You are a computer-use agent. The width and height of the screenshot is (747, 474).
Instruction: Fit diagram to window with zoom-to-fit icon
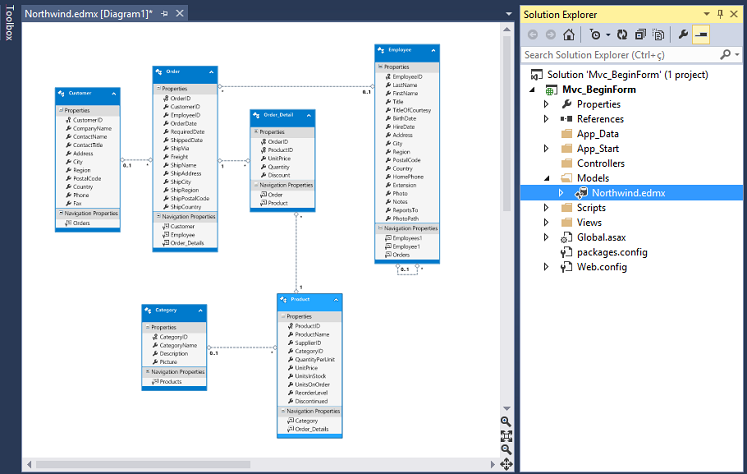pyautogui.click(x=506, y=436)
